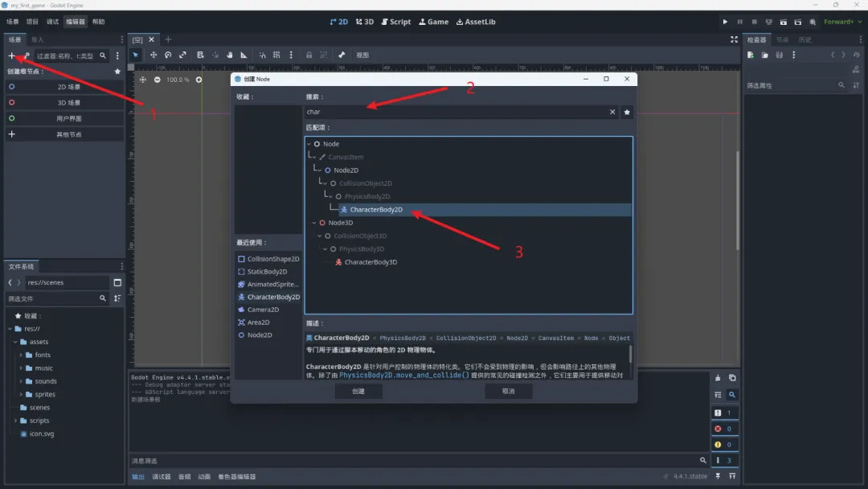The height and width of the screenshot is (489, 868).
Task: Reset zoom at 100.0 %
Action: point(178,80)
